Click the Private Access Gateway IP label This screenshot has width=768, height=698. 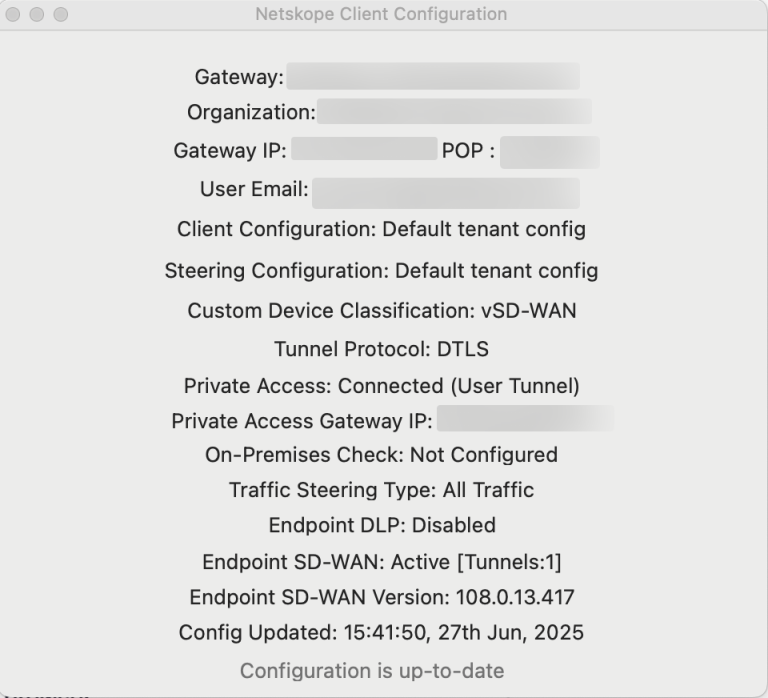pyautogui.click(x=302, y=421)
